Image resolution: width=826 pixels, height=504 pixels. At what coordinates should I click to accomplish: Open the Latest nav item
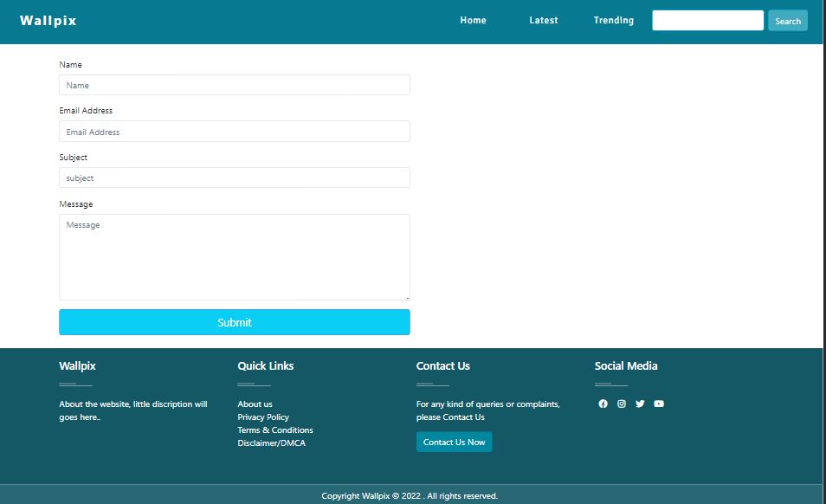coord(544,21)
